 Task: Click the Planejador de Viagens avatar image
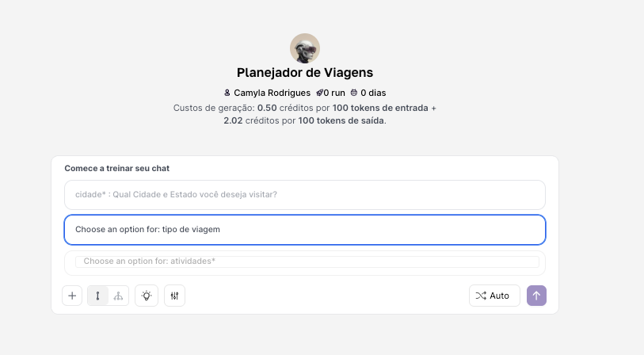305,48
